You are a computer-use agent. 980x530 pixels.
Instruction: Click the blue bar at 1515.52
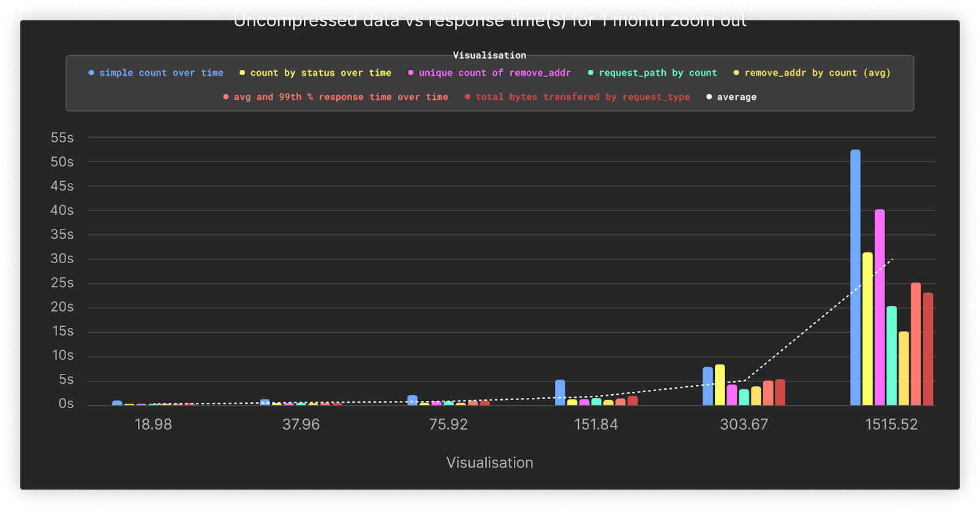(855, 277)
